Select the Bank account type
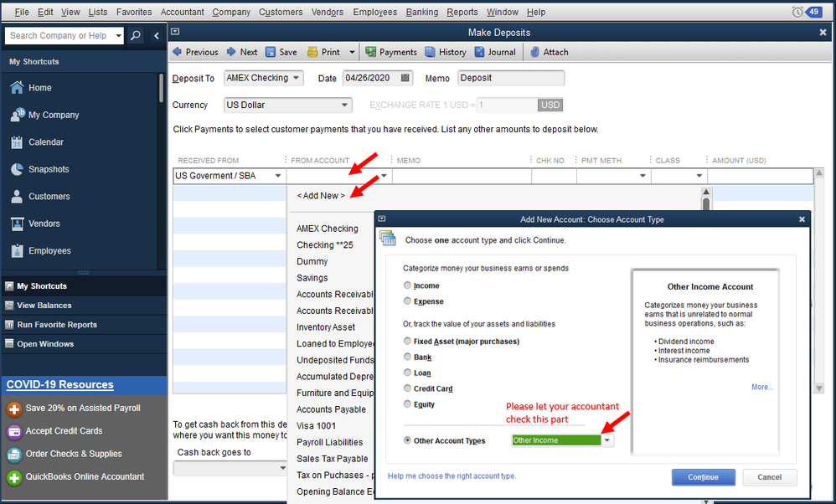The image size is (836, 504). click(407, 357)
